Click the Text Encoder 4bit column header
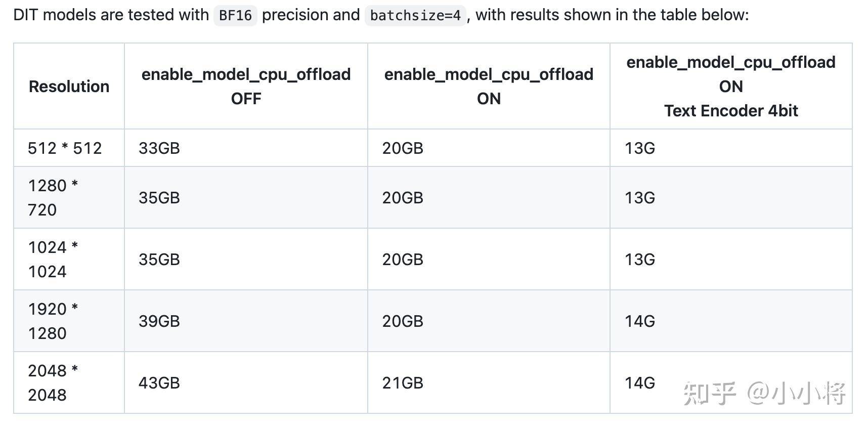 [731, 87]
